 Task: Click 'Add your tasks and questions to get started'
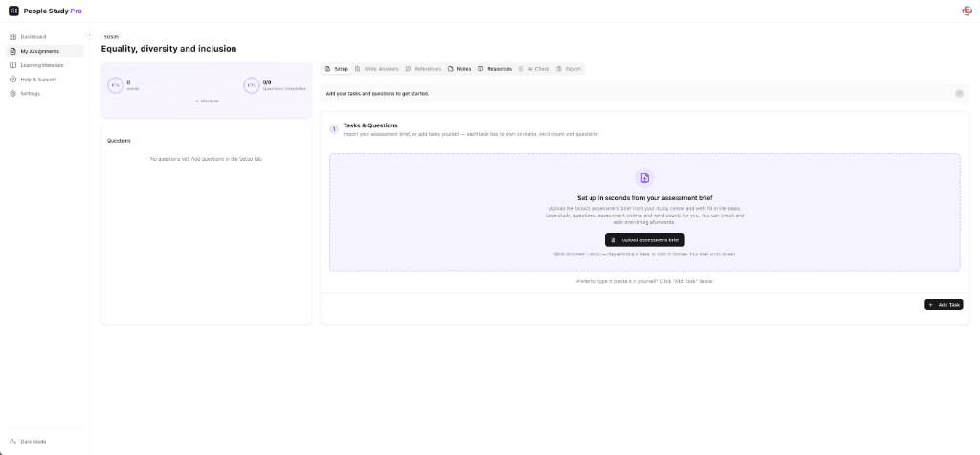click(x=377, y=94)
